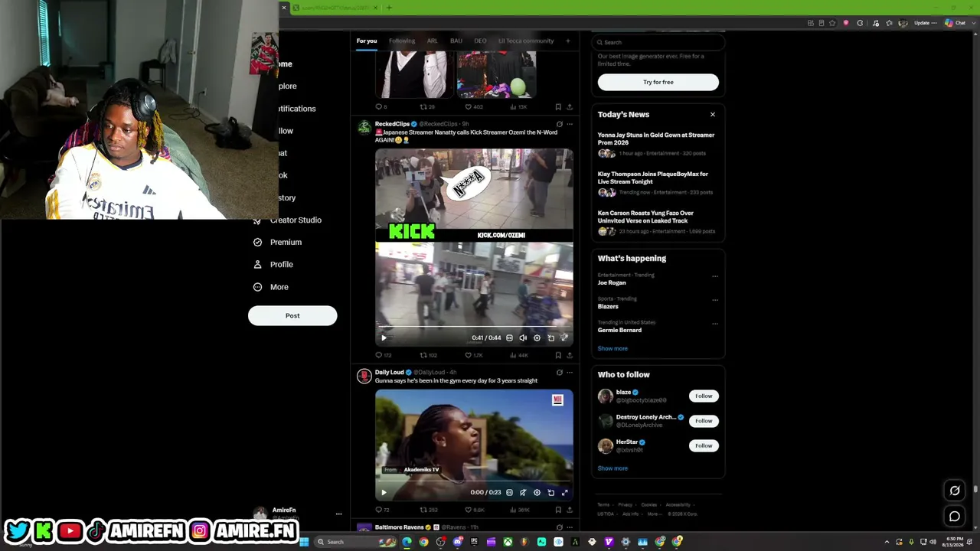Open Premium in the sidebar

click(277, 243)
